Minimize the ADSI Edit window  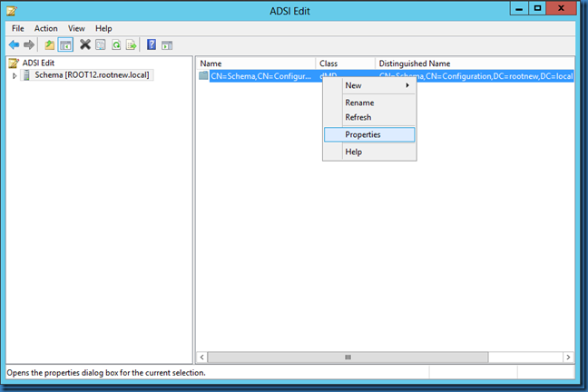coord(519,9)
